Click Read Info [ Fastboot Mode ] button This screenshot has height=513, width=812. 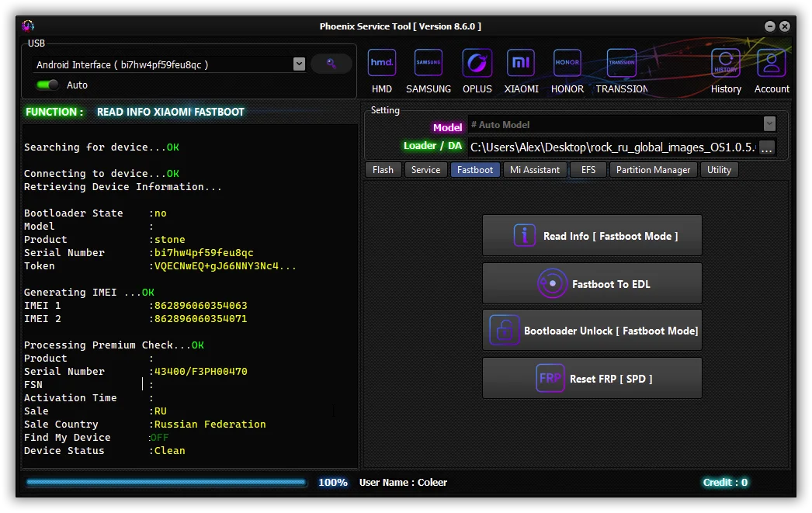(x=592, y=236)
